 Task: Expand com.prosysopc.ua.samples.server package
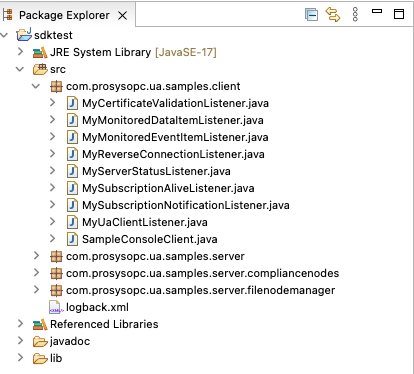pyautogui.click(x=37, y=256)
